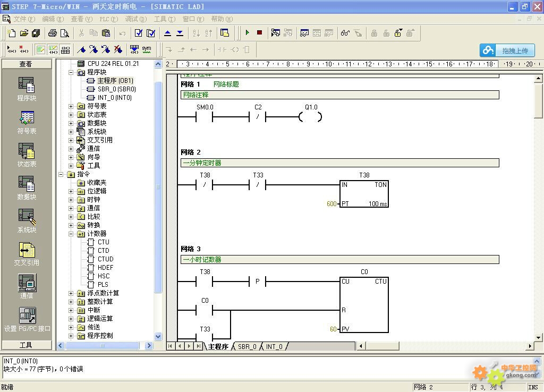The image size is (544, 392).
Task: Collapse the 程序块 tree node
Action: [x=71, y=72]
